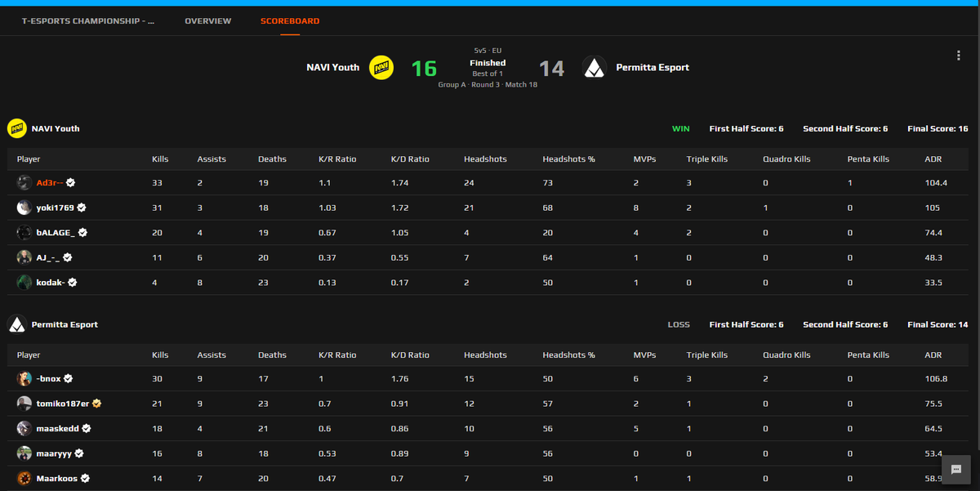Open -bnox player profile link

[49, 379]
